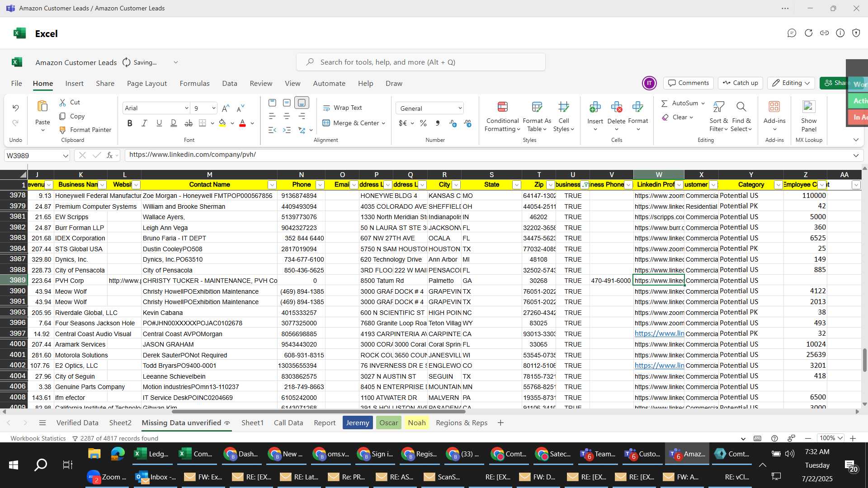868x488 pixels.
Task: Click Delete cells icon
Action: tap(616, 108)
